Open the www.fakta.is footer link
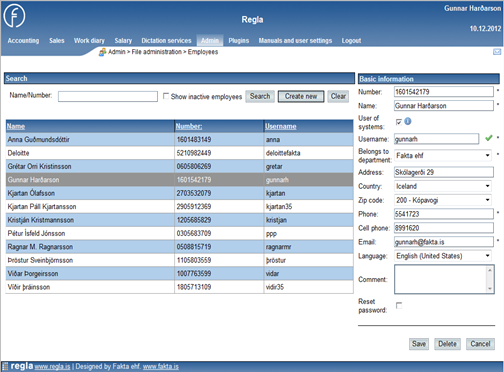504x372 pixels. point(161,367)
